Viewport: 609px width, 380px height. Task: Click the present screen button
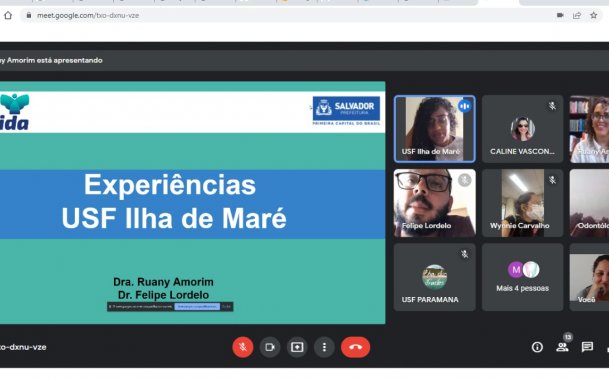pos(297,347)
